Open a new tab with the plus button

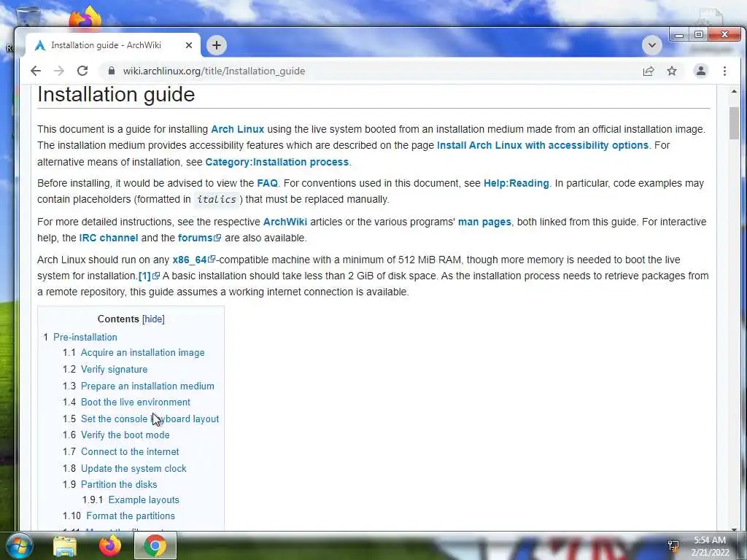click(217, 45)
